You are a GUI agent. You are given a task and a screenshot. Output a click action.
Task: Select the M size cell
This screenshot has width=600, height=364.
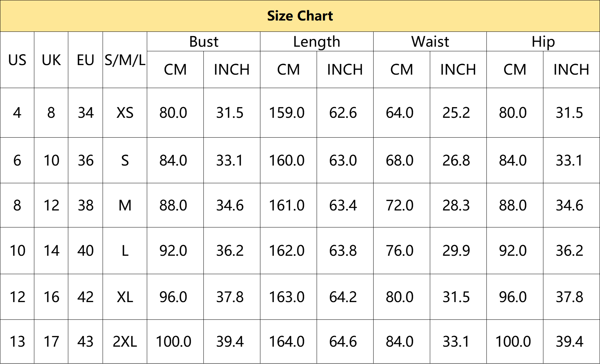(x=125, y=205)
